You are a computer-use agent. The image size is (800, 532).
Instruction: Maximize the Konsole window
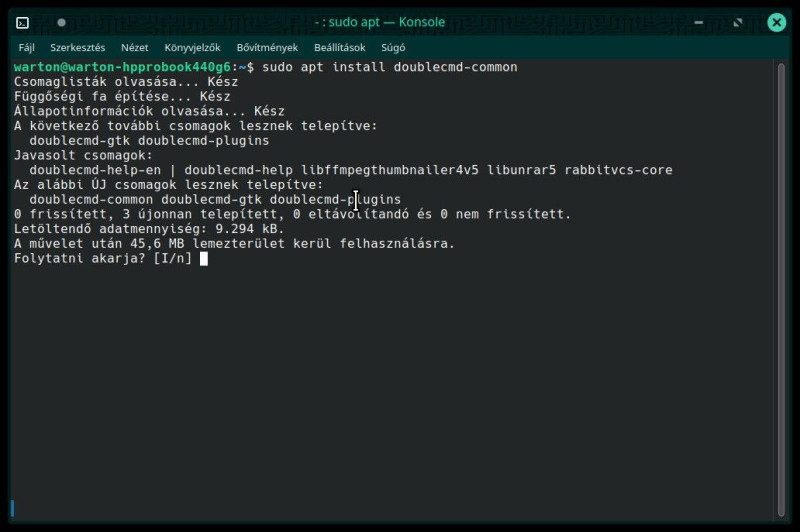(738, 22)
